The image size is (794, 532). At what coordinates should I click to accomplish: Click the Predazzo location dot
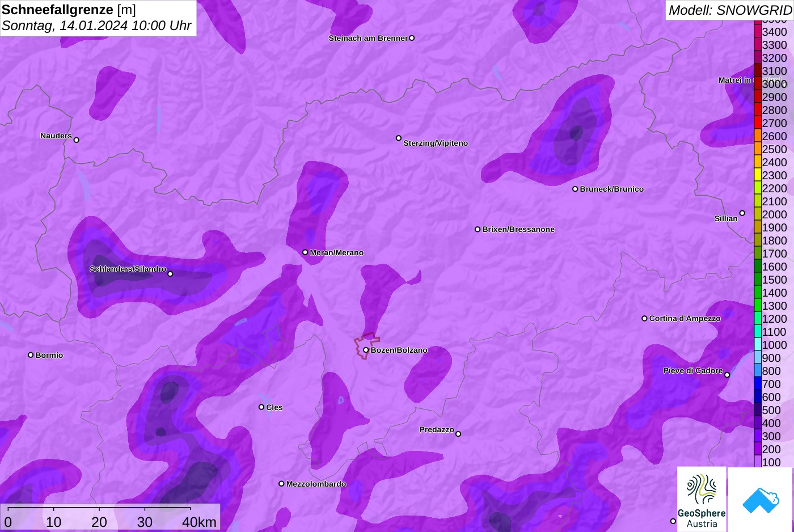click(458, 434)
